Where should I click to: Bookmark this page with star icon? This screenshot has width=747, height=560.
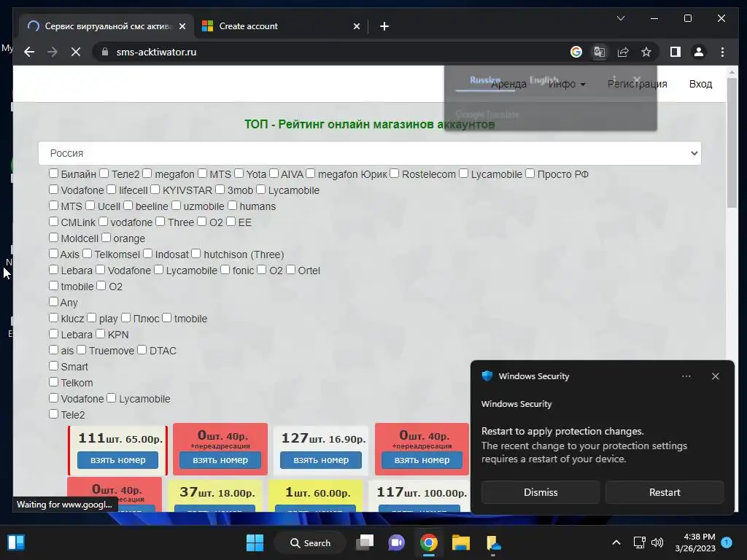646,52
